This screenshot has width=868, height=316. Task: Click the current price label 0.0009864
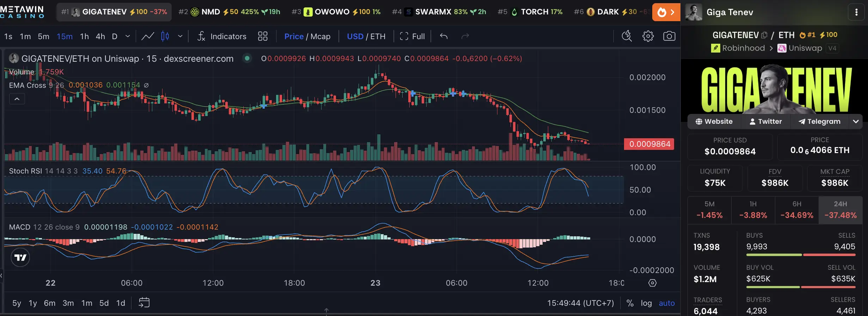point(649,144)
